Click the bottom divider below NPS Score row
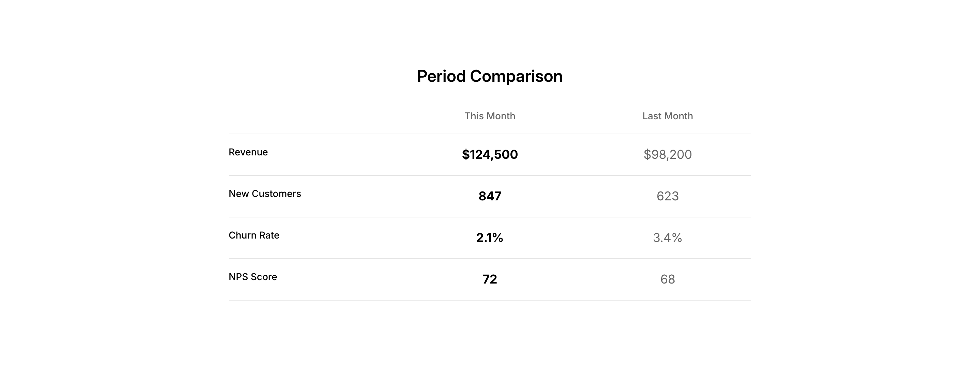Screen dimensions: 980x366 coord(490,300)
